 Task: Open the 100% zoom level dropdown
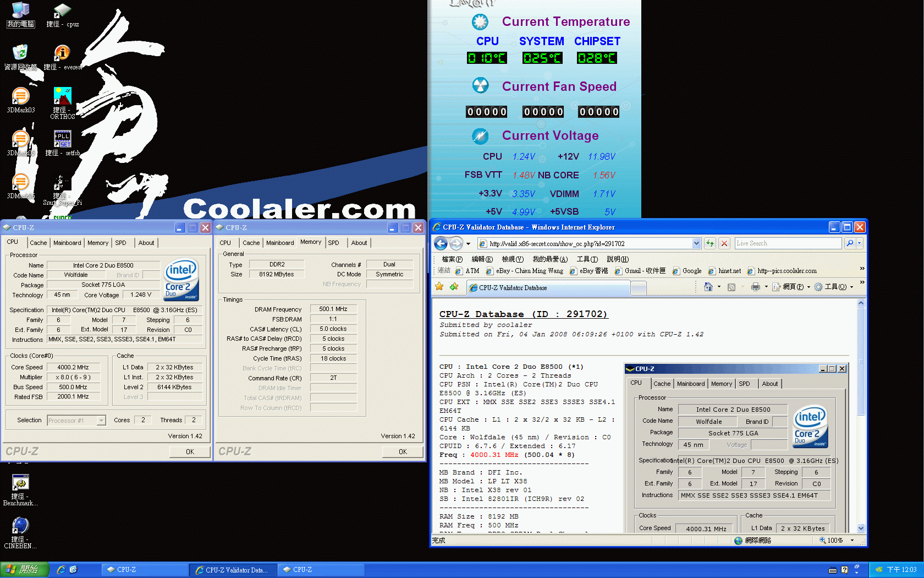coord(852,541)
